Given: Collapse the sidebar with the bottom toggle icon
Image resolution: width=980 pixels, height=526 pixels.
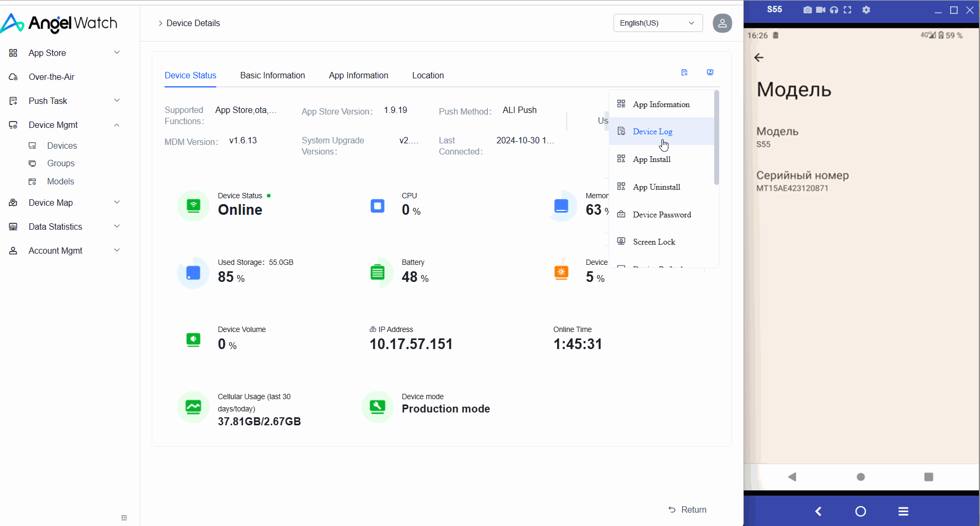Looking at the screenshot, I should tap(124, 517).
